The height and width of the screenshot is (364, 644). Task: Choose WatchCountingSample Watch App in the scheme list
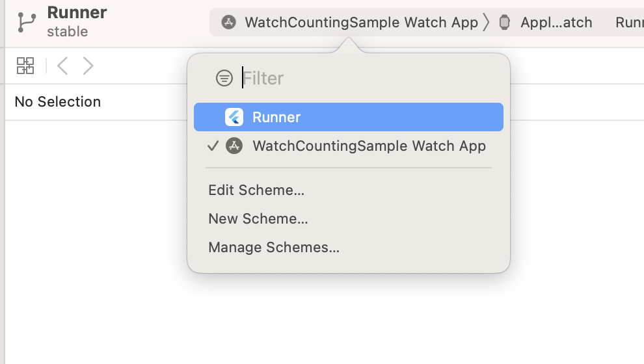pos(369,146)
